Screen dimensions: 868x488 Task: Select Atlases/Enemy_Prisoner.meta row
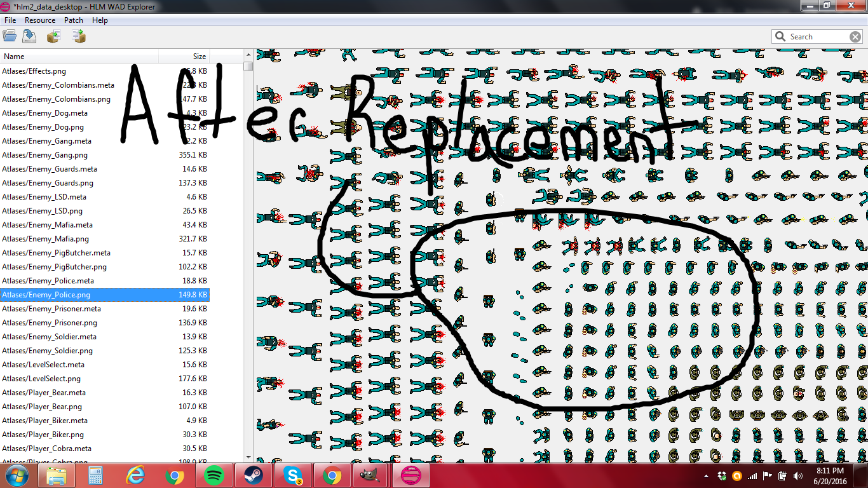104,309
